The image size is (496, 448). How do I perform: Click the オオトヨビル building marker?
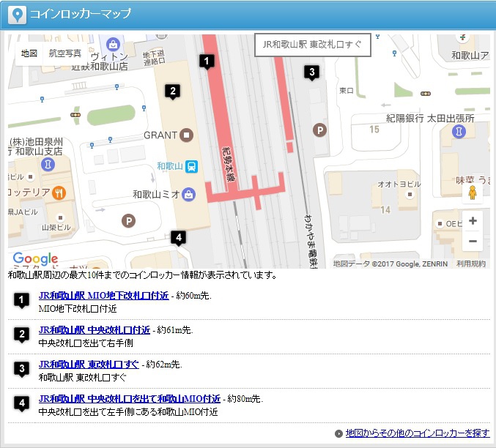point(410,194)
